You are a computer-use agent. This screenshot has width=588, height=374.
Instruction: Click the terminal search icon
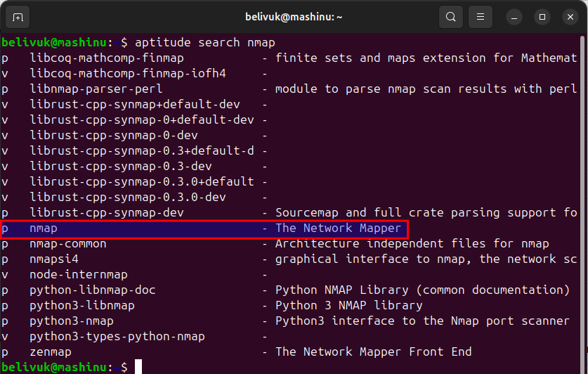coord(451,18)
